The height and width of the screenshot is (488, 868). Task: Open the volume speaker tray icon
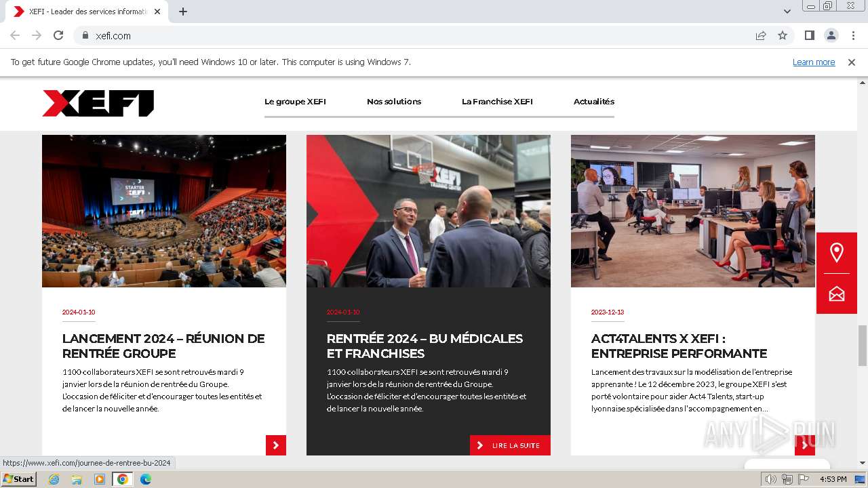coord(770,479)
